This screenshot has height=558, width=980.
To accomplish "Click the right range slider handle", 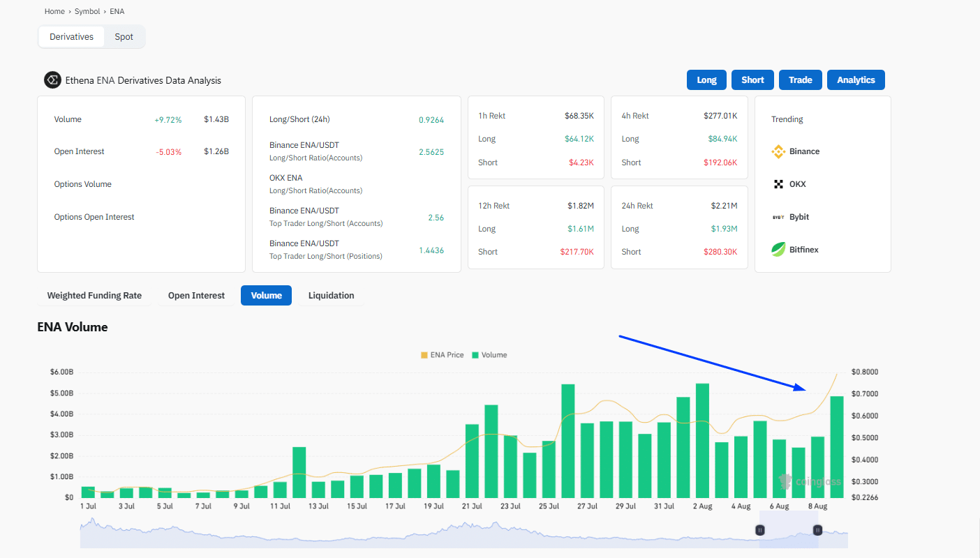I will pyautogui.click(x=817, y=530).
